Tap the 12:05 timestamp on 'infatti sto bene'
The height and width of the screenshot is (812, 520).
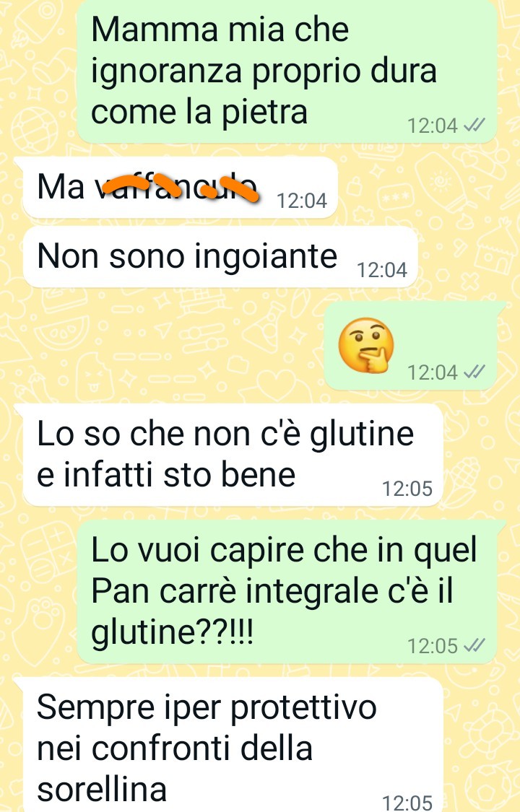click(x=407, y=489)
